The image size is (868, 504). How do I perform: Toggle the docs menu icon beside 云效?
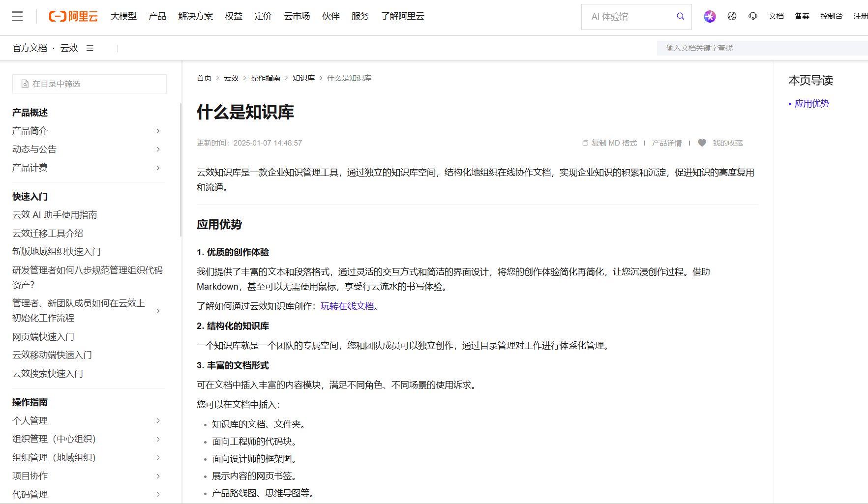[x=90, y=48]
